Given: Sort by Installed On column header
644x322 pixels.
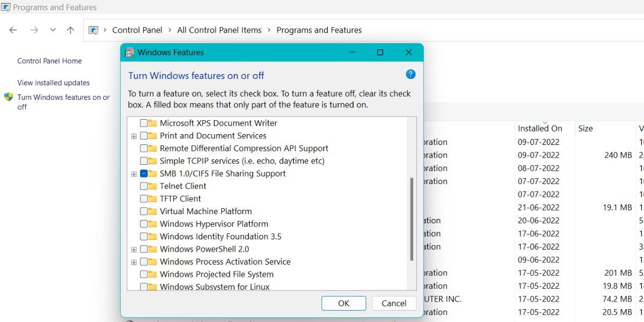Looking at the screenshot, I should coord(540,128).
